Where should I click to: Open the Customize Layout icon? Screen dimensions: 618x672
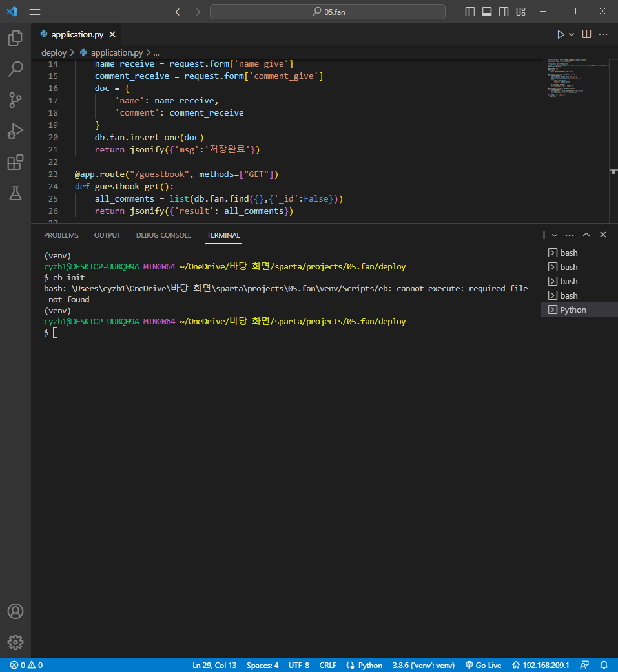coord(520,12)
